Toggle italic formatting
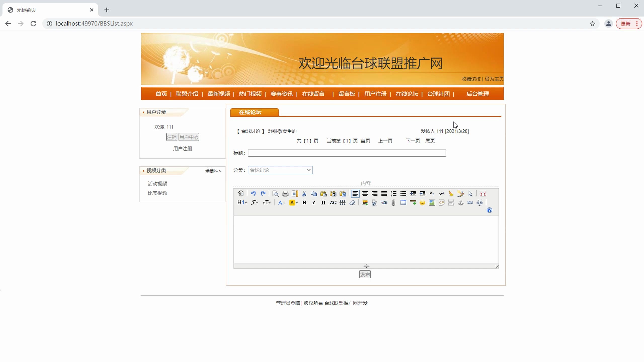644x362 pixels. [314, 202]
